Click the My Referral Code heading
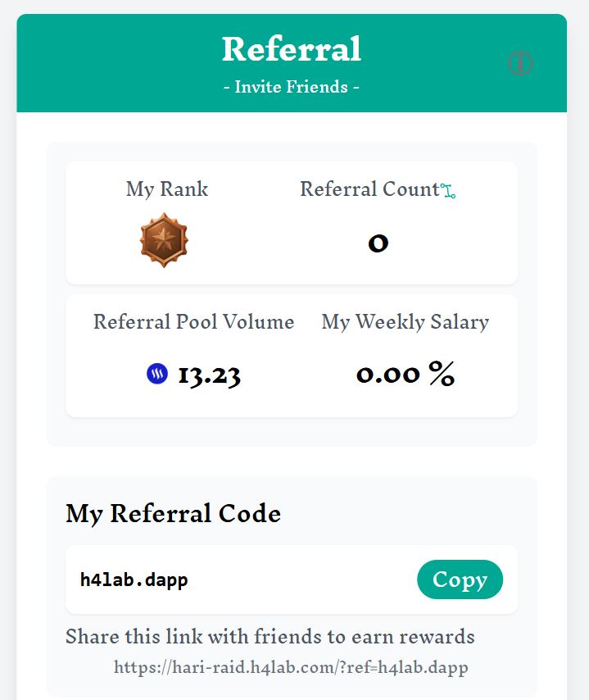The height and width of the screenshot is (700, 589). 173,514
